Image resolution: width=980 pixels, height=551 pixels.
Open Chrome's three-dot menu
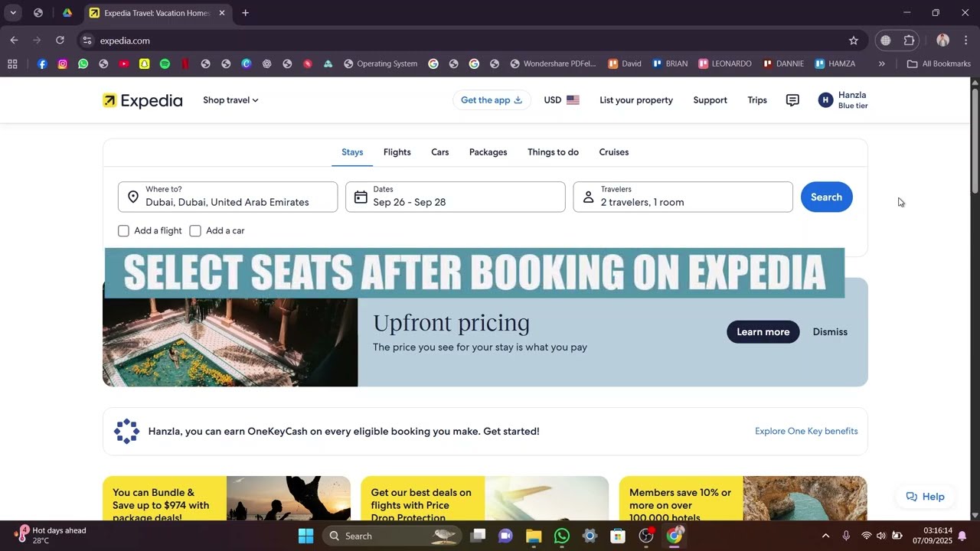tap(965, 41)
